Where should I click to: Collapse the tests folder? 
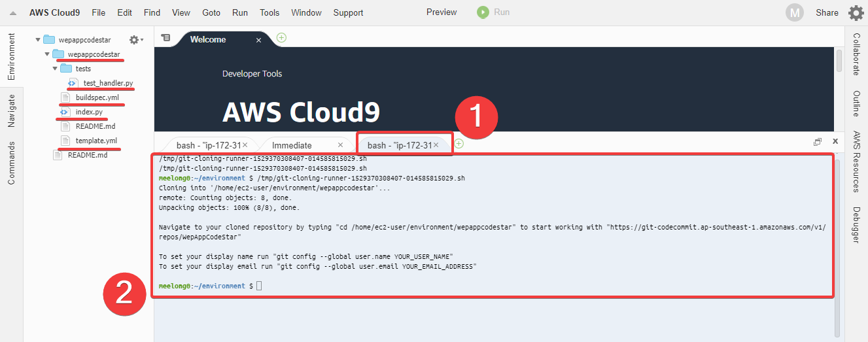[55, 69]
